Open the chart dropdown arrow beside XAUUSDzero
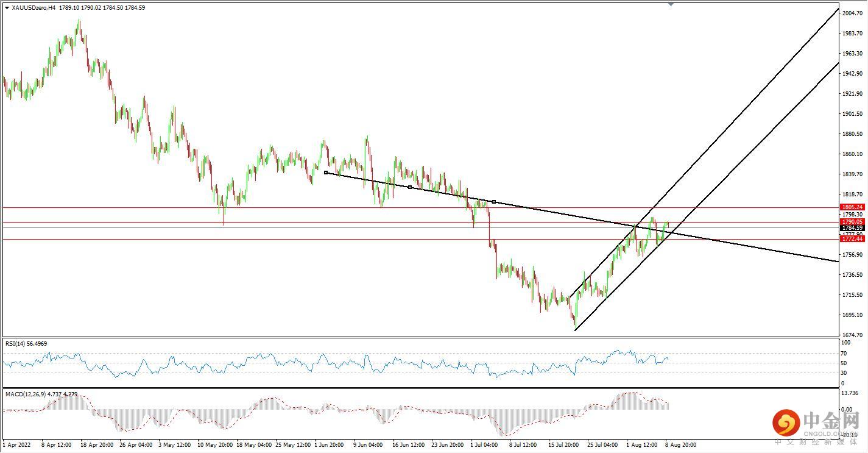868x453 pixels. click(7, 8)
